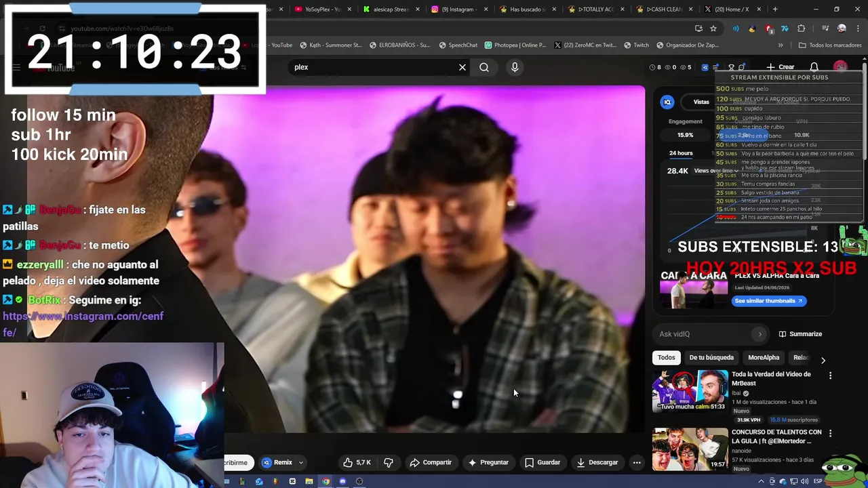
Task: Like the video showing 5,7 K
Action: pos(357,462)
